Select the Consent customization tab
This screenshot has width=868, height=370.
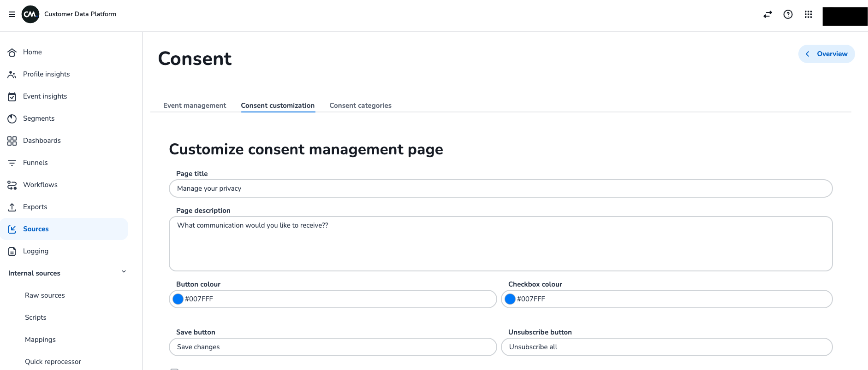point(278,106)
